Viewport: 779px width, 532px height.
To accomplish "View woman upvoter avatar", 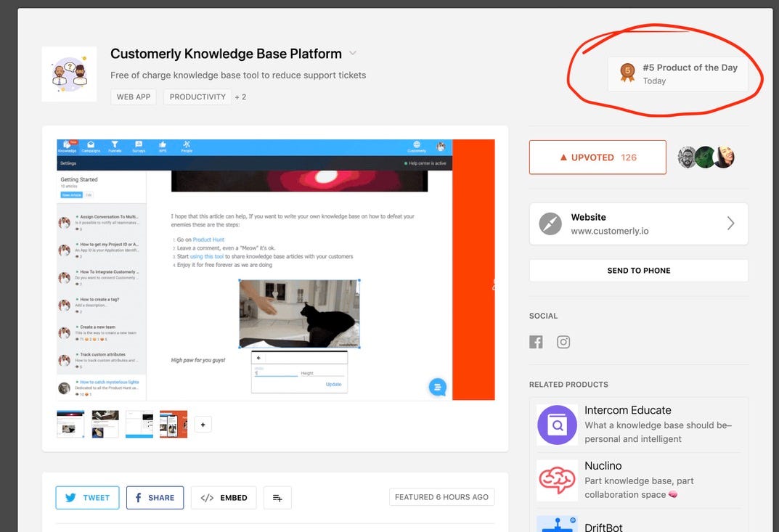I will [x=723, y=157].
